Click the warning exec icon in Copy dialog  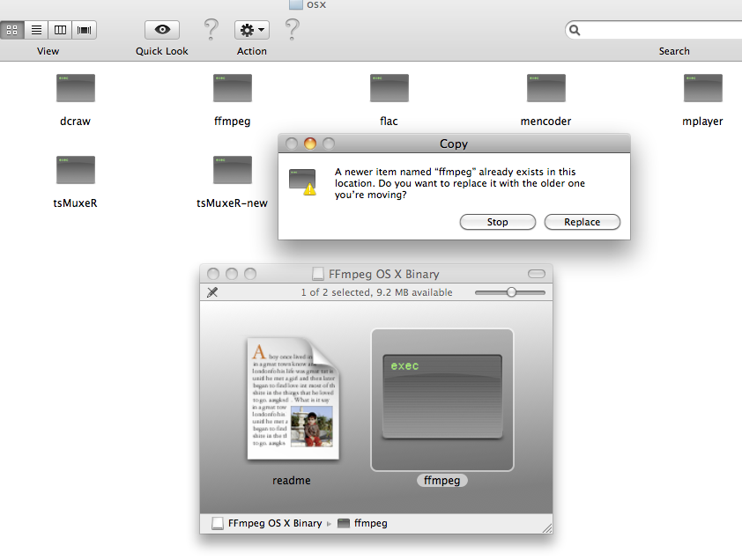302,182
